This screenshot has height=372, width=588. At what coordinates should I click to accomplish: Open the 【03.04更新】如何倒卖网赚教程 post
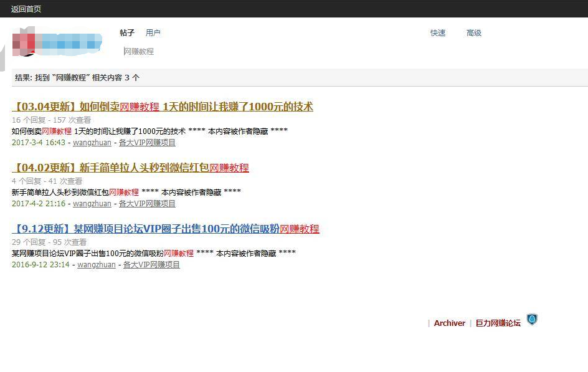click(x=163, y=107)
